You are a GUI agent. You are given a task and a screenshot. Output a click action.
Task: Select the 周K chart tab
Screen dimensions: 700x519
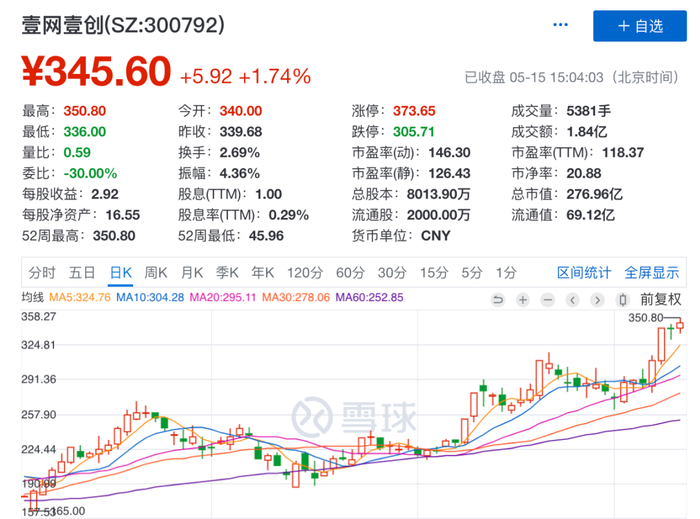pyautogui.click(x=156, y=272)
